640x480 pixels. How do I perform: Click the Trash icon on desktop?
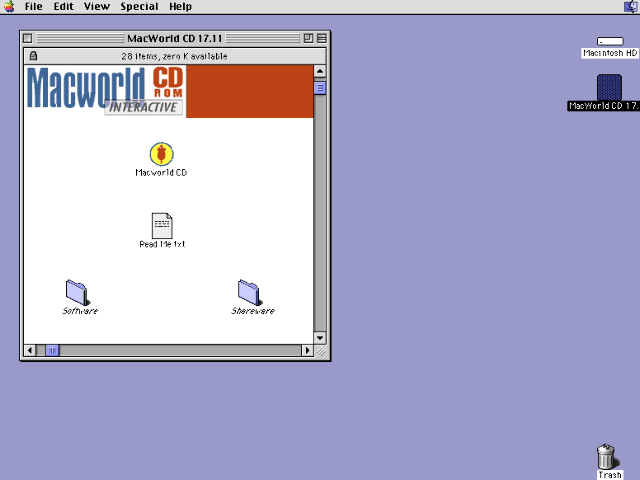pos(607,456)
